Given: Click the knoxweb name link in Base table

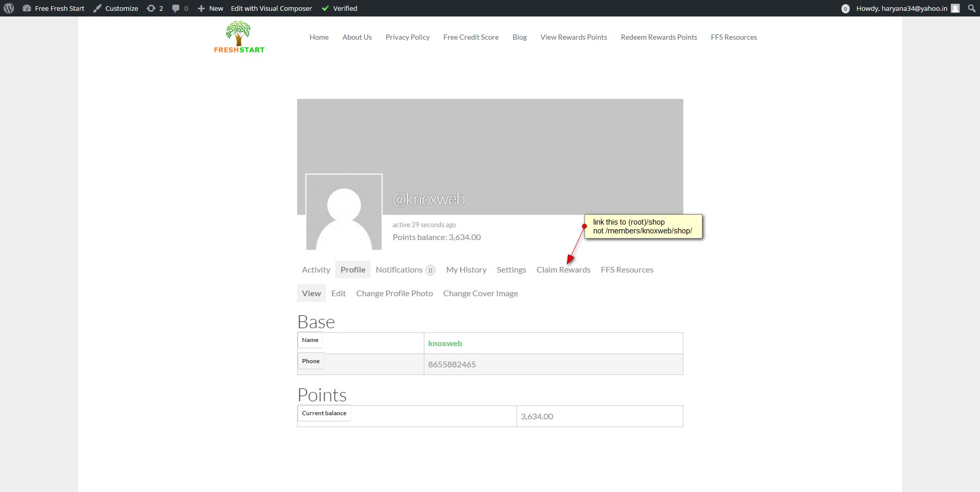Looking at the screenshot, I should tap(445, 343).
